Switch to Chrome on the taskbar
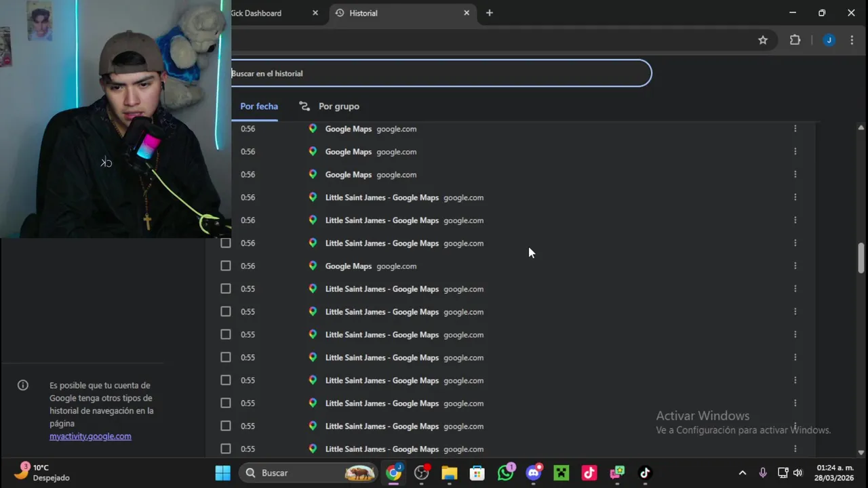Screen dimensions: 868x488 [394, 473]
